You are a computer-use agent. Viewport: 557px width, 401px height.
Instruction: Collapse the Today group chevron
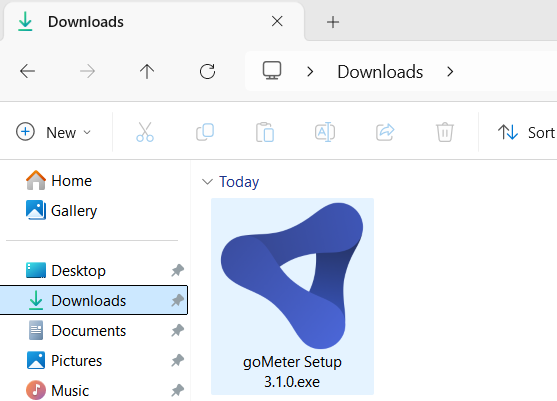tap(207, 182)
